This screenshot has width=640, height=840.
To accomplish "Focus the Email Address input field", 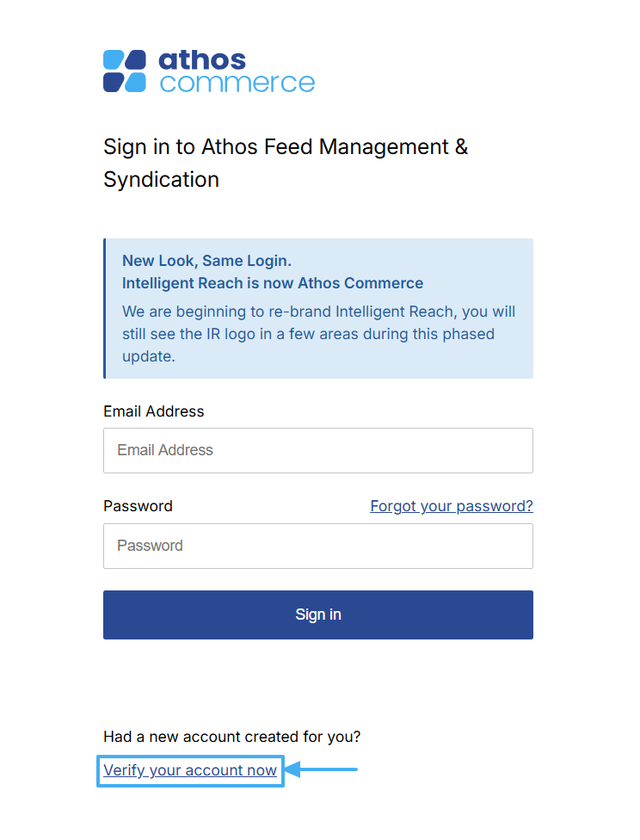I will 318,450.
